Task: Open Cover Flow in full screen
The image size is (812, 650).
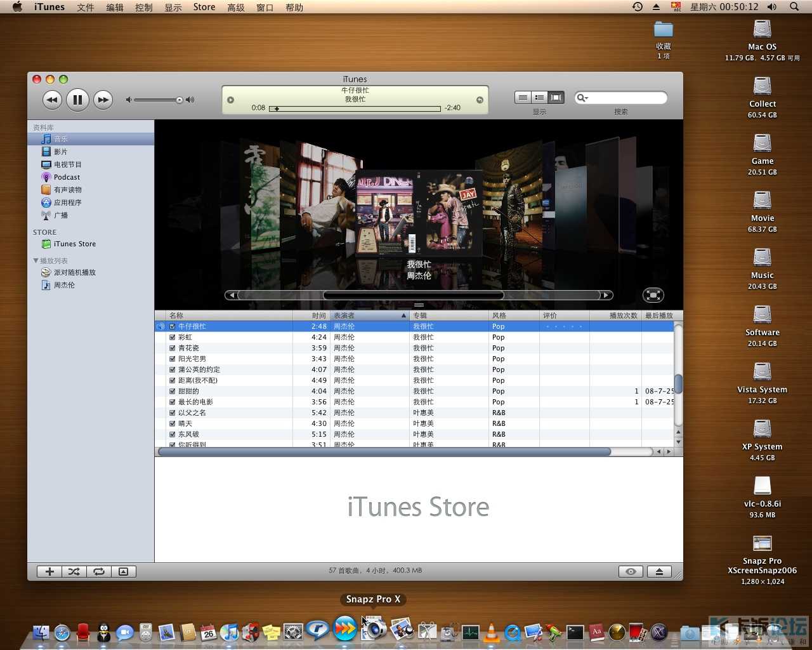Action: point(653,295)
